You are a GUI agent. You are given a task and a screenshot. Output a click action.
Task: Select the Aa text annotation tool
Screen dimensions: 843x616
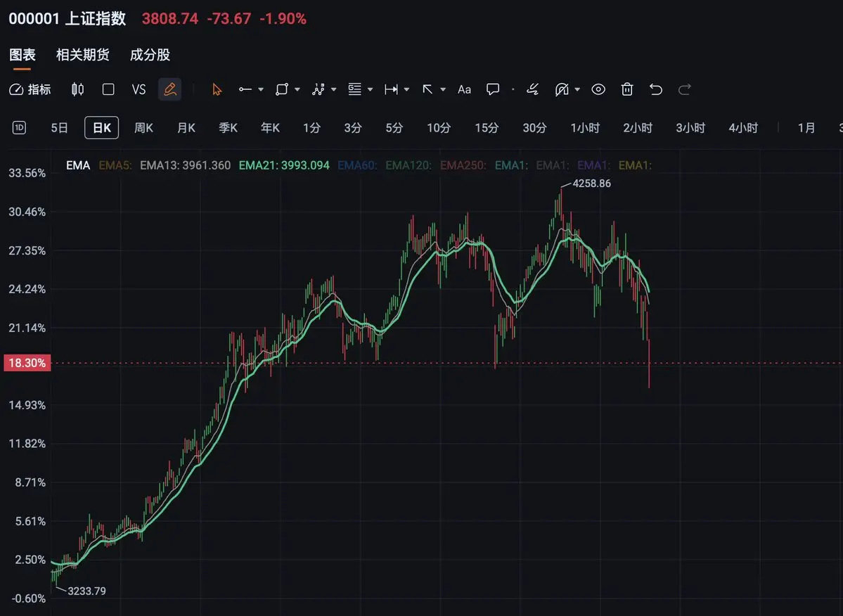click(x=464, y=89)
